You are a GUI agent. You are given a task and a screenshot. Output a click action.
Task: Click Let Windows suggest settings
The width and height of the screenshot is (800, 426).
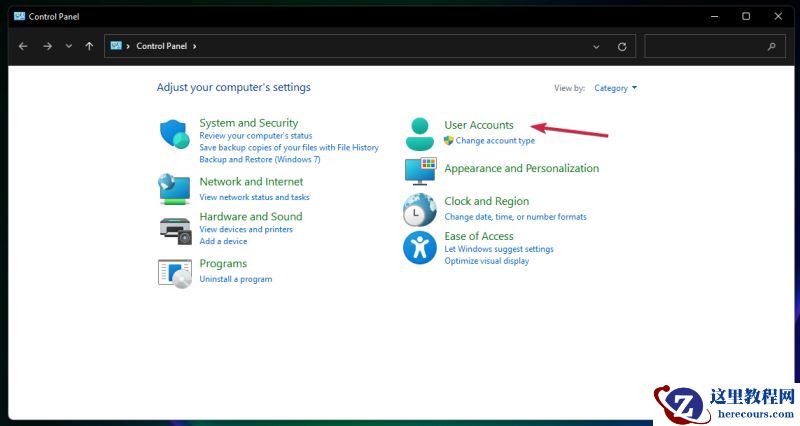point(498,249)
